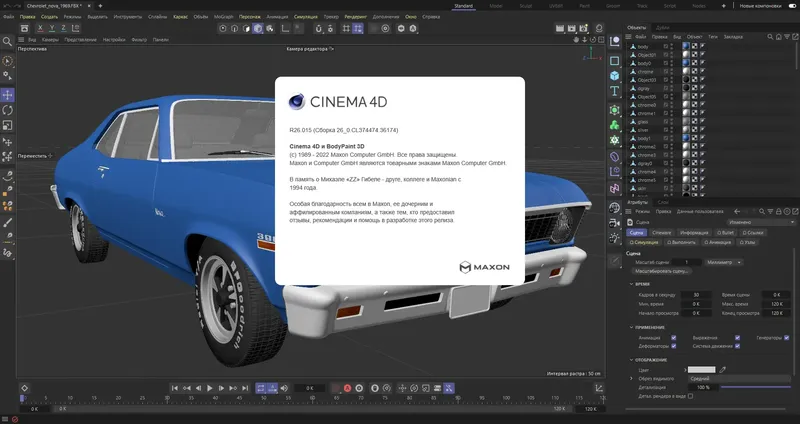Select the Rotate tool in left toolbar

tap(7, 110)
